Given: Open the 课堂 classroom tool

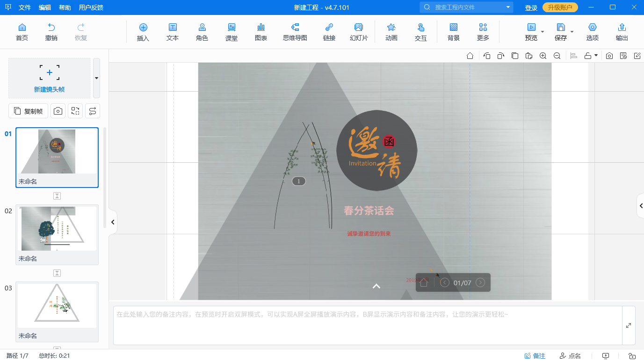Looking at the screenshot, I should click(232, 32).
